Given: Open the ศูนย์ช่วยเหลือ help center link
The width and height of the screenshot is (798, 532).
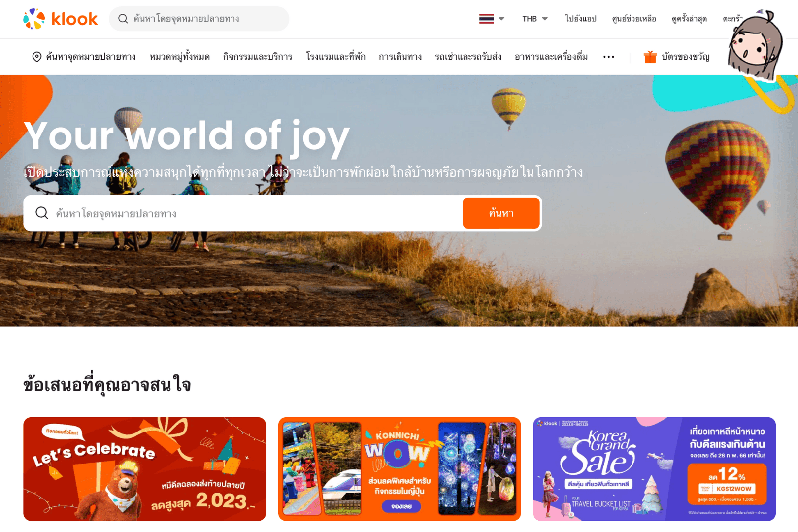Looking at the screenshot, I should coord(634,19).
